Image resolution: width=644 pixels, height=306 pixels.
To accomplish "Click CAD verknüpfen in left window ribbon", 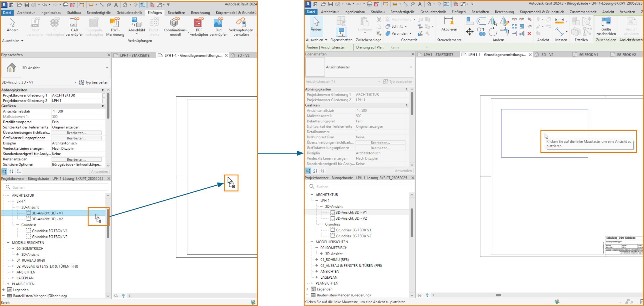I will point(74,27).
